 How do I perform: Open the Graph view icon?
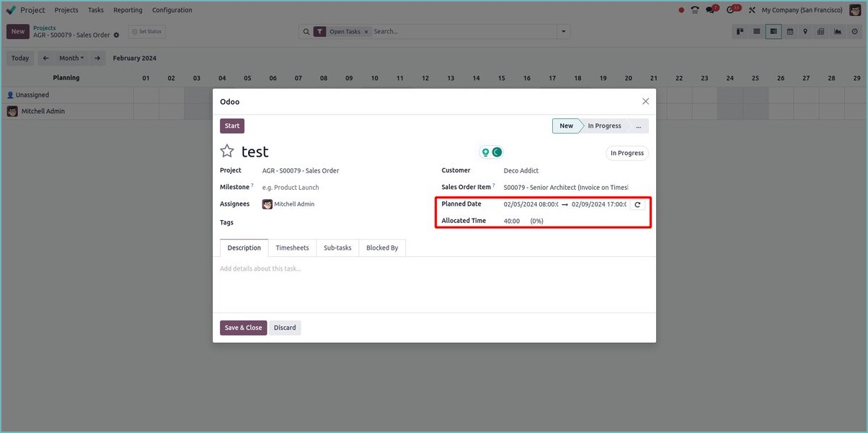(x=838, y=32)
